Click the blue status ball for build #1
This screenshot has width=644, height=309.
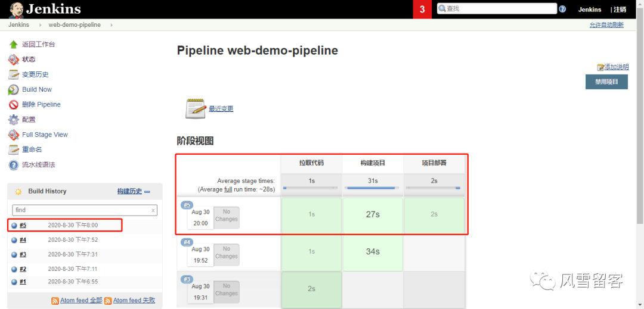(14, 282)
